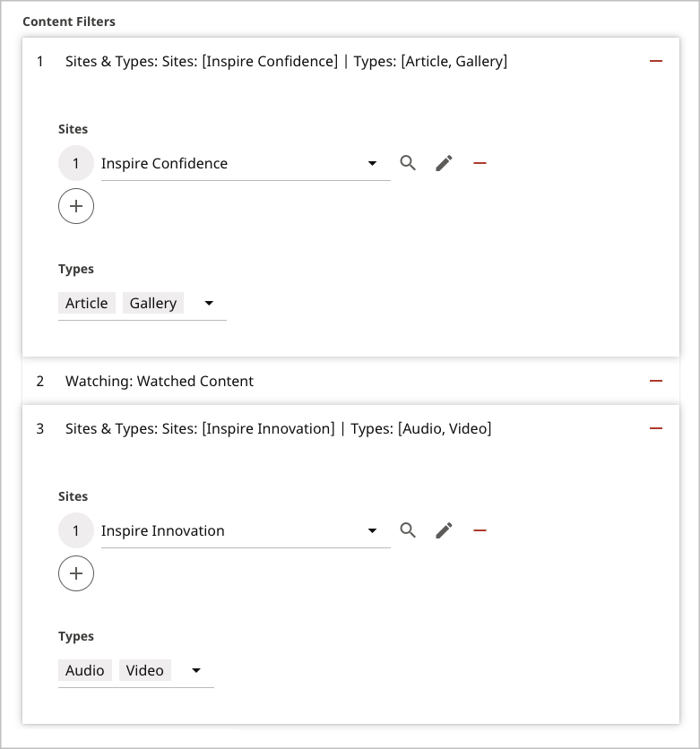Add another site below Inspire Innovation

(x=76, y=573)
